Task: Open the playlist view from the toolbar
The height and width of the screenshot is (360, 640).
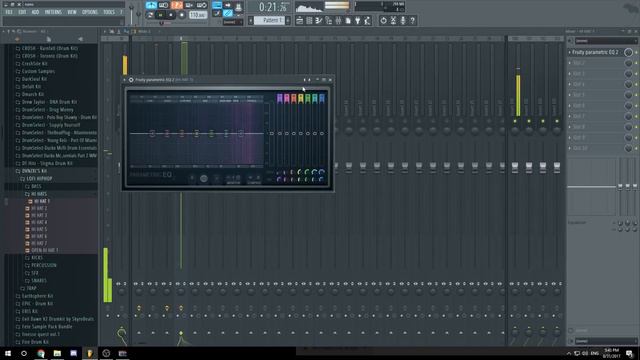Action: 300,20
